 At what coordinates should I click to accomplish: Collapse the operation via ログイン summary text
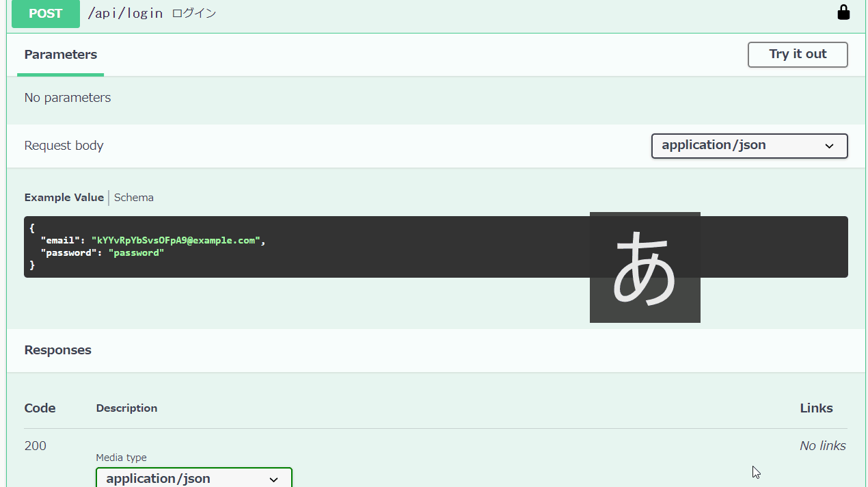click(194, 14)
